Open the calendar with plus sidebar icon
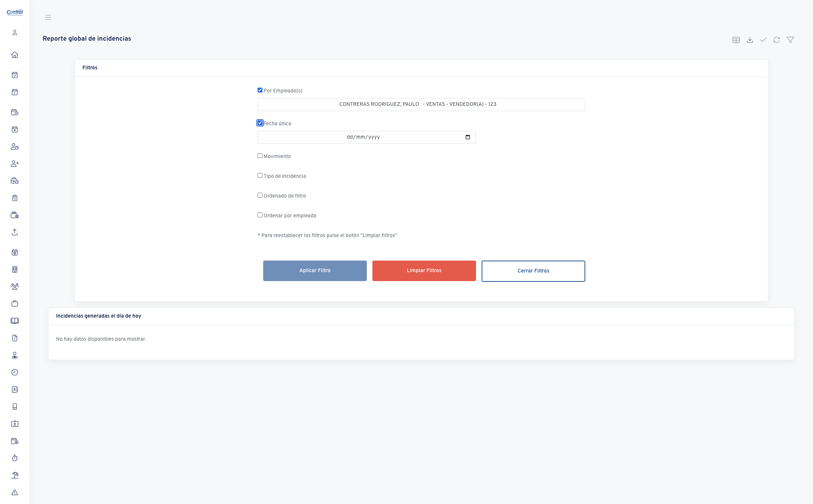The height and width of the screenshot is (504, 813). click(15, 441)
